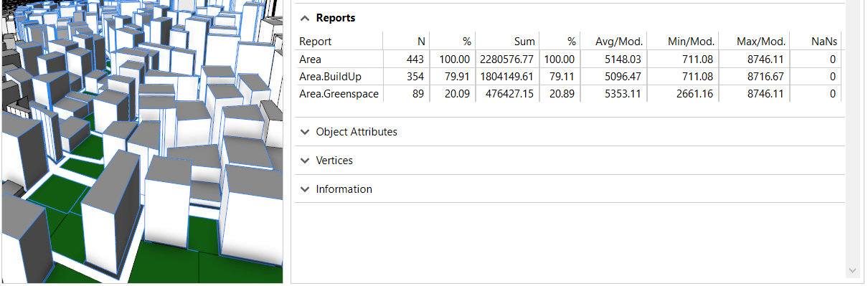This screenshot has width=868, height=286.
Task: Sort by the Avg/Mod. column header
Action: 620,41
